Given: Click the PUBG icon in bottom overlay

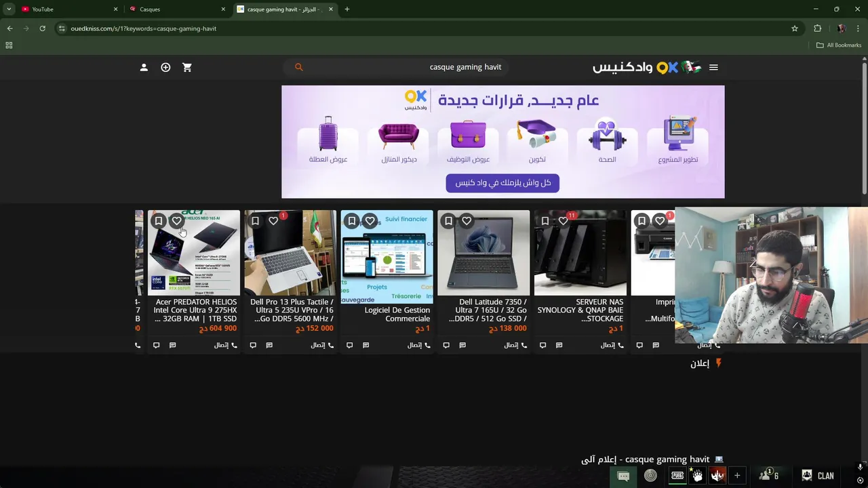Looking at the screenshot, I should point(677,476).
